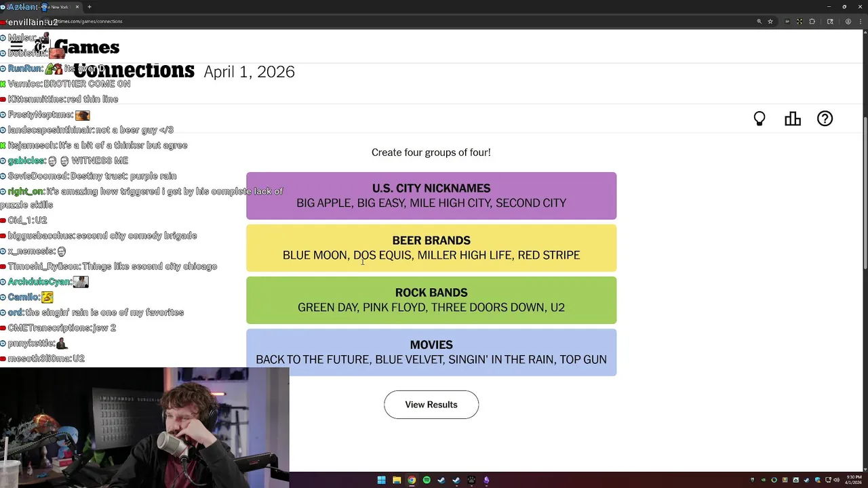Open the Chrome extensions puzzle icon

812,22
